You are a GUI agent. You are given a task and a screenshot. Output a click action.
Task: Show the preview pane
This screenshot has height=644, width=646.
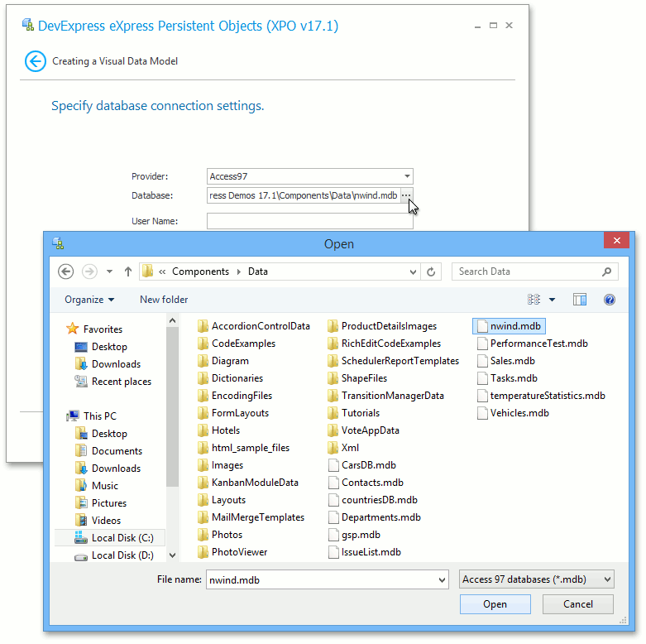tap(580, 300)
